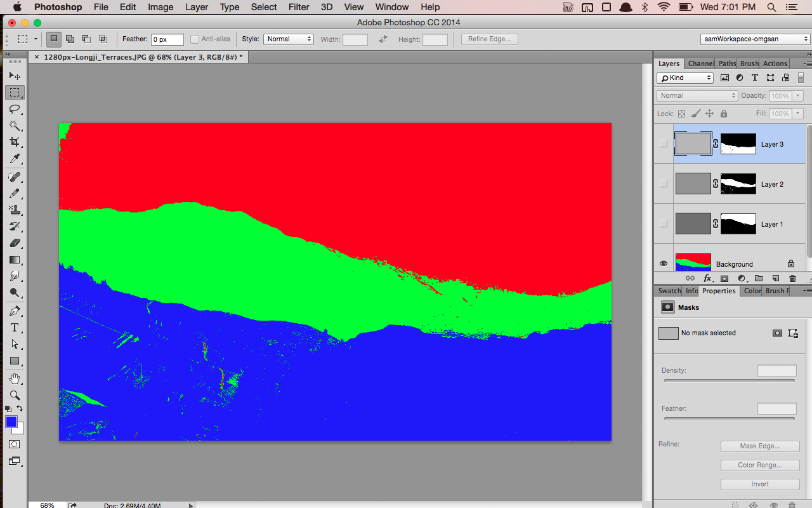Viewport: 812px width, 508px height.
Task: Click the Create new layer icon
Action: tap(775, 279)
